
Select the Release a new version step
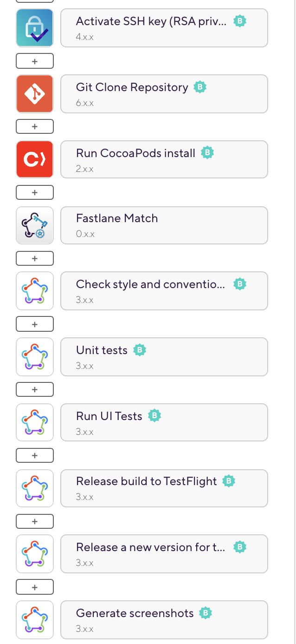tap(164, 554)
